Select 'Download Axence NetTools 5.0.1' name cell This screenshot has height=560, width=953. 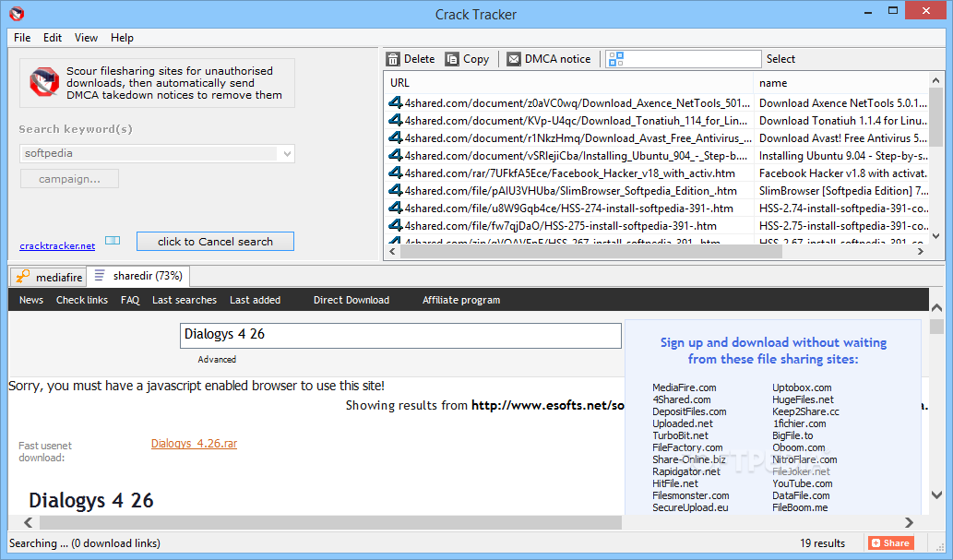click(842, 102)
